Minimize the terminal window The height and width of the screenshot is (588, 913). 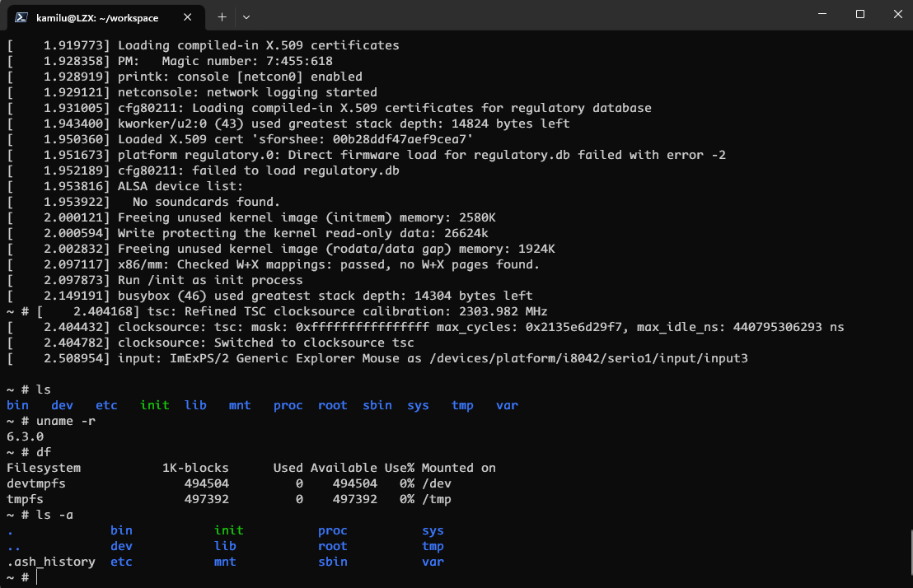[x=822, y=14]
